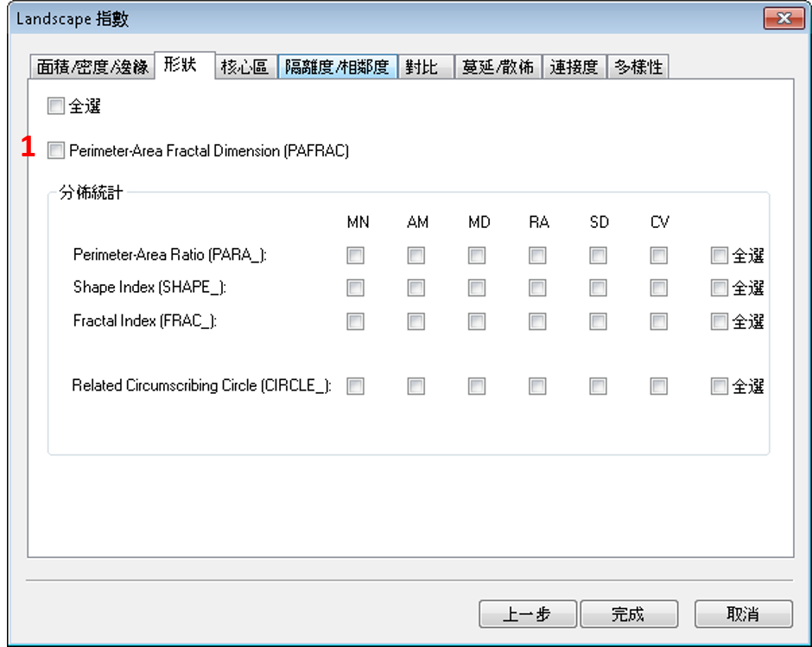Check CV for Shape Index

pyautogui.click(x=658, y=288)
